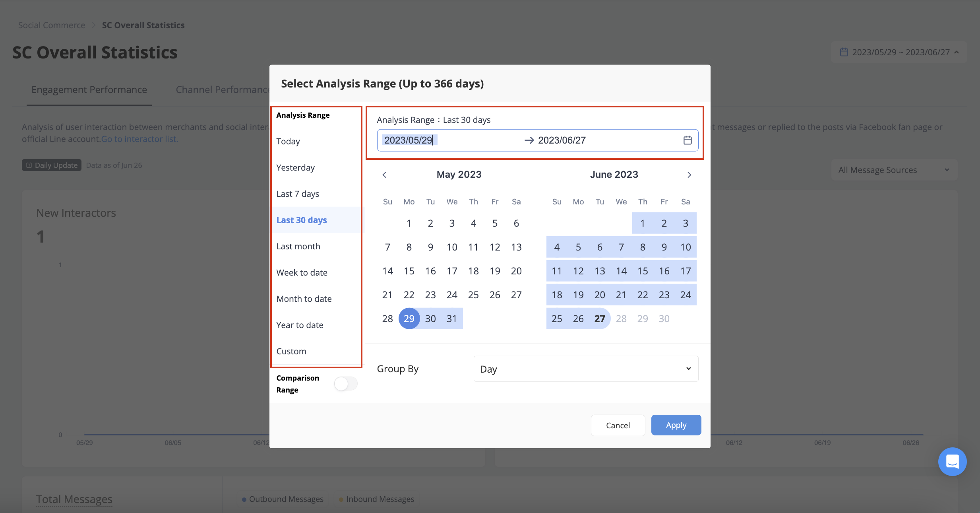The width and height of the screenshot is (980, 513).
Task: Pick June 14 in calendar
Action: (x=621, y=271)
